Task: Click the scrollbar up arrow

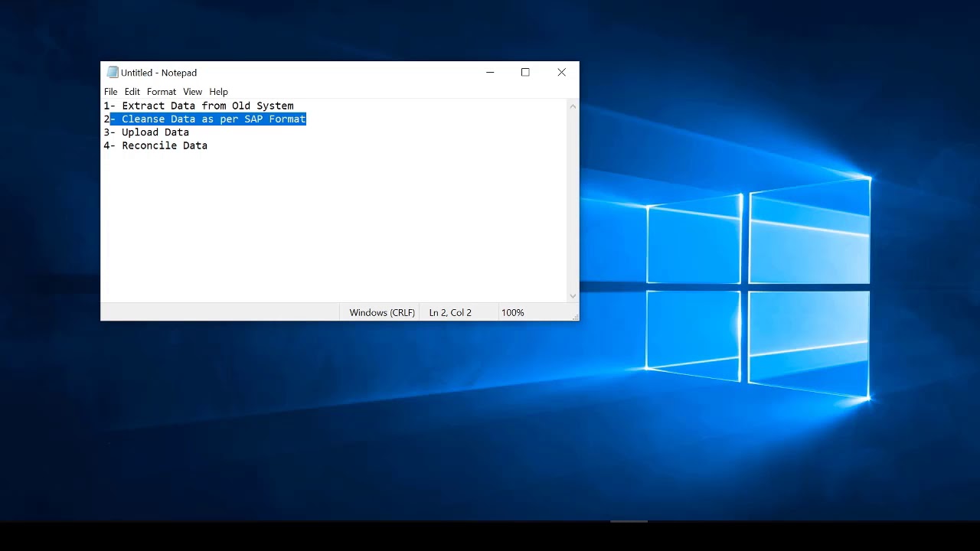Action: (573, 106)
